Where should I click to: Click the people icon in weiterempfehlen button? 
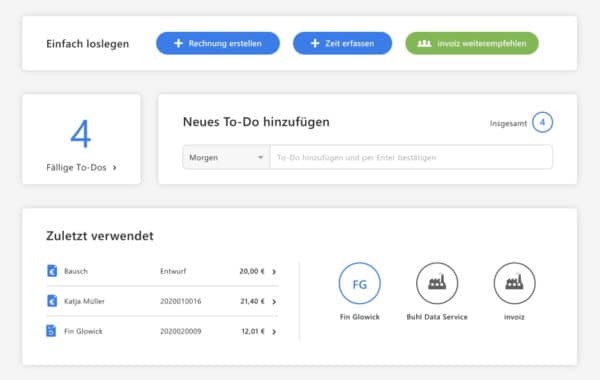[424, 43]
